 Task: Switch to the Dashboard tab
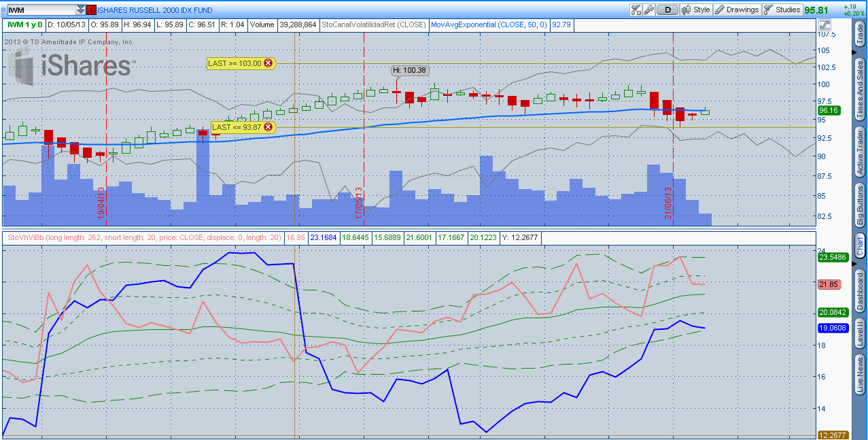[x=860, y=290]
